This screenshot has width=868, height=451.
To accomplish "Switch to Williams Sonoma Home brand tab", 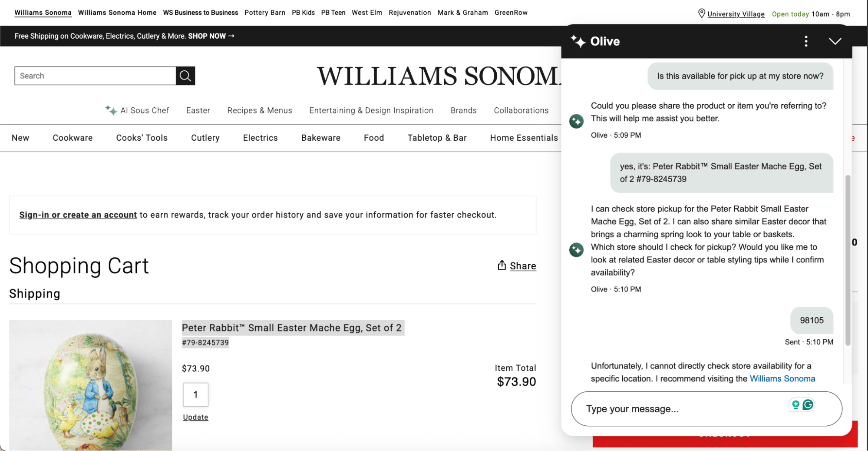I will pyautogui.click(x=117, y=13).
